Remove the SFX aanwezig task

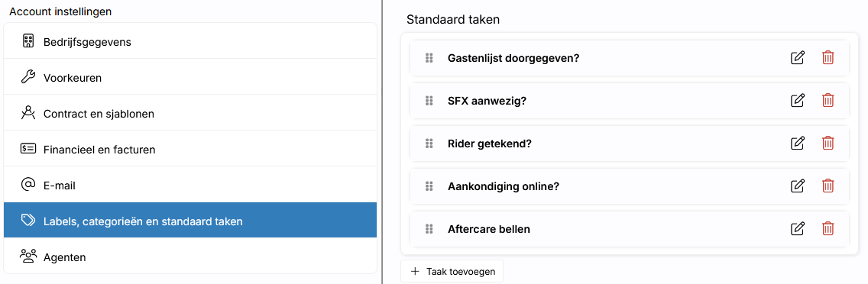pyautogui.click(x=828, y=100)
